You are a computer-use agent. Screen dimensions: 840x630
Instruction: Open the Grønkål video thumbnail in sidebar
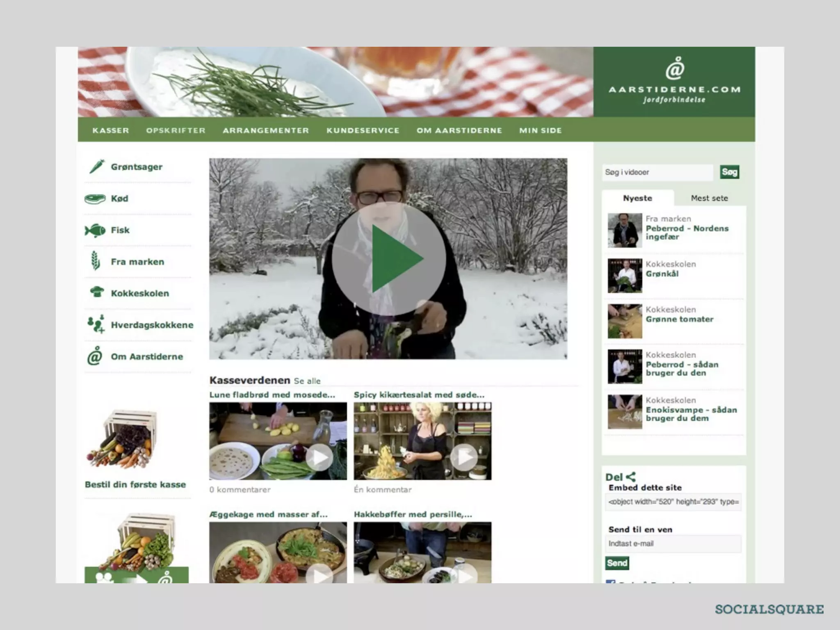[x=625, y=276]
